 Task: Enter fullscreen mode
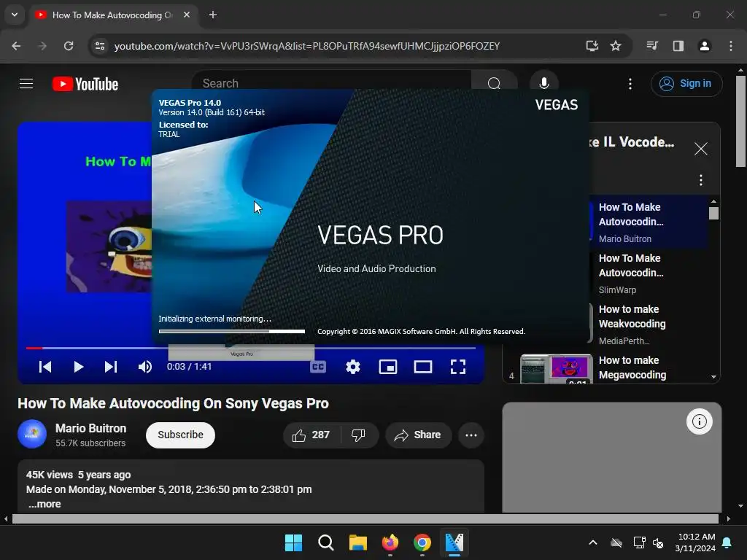coord(458,367)
